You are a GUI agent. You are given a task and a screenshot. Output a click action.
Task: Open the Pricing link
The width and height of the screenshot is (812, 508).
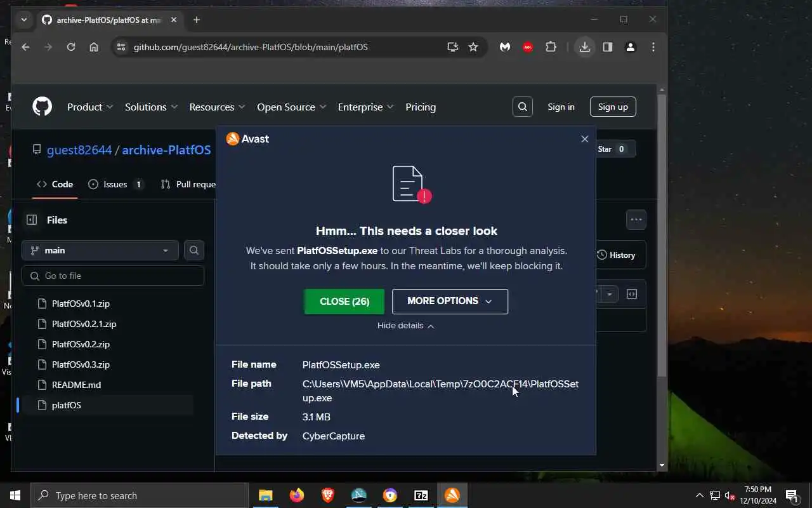[421, 107]
